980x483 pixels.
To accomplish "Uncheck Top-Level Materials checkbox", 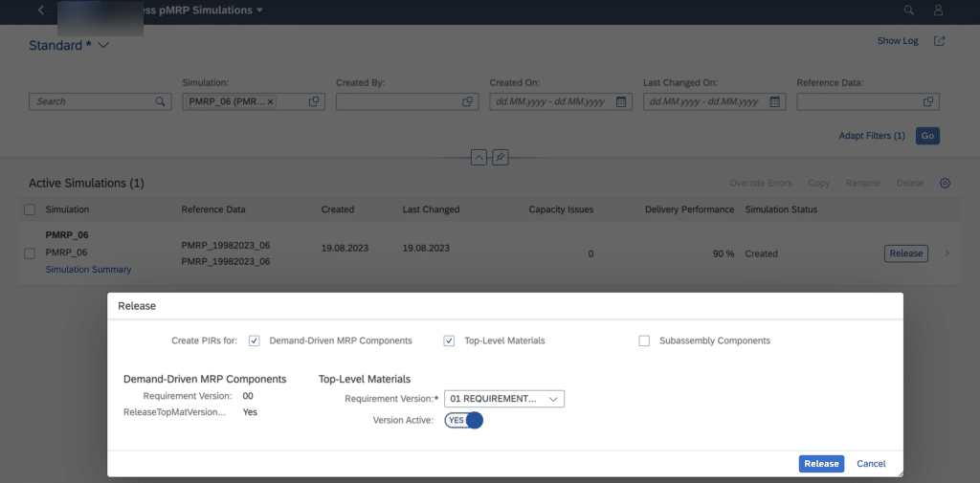I will point(450,340).
